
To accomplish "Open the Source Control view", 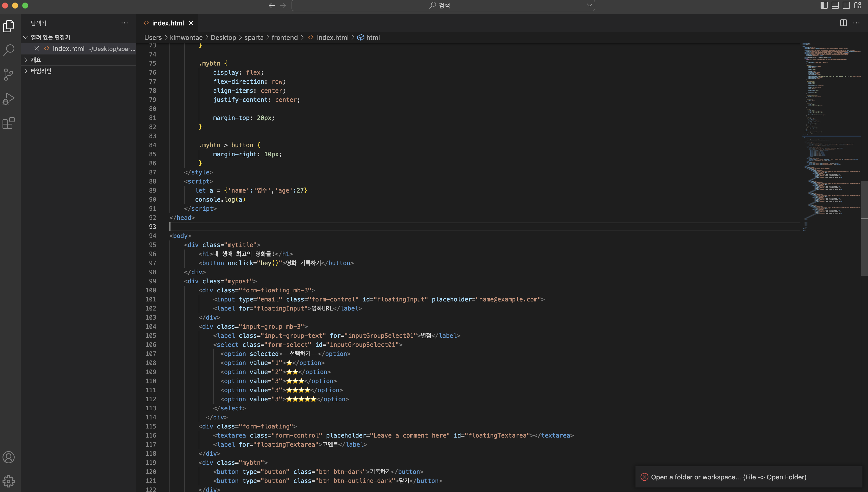I will point(9,74).
